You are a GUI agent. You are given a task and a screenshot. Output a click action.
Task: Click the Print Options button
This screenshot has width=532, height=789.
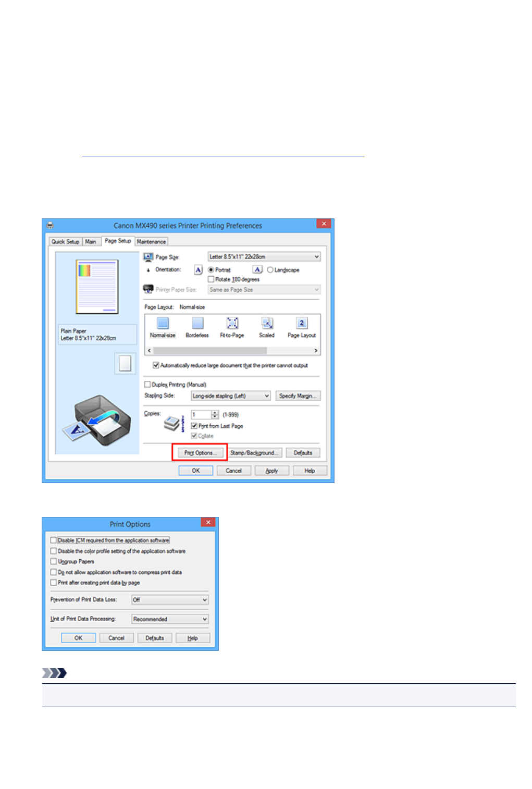coord(200,453)
